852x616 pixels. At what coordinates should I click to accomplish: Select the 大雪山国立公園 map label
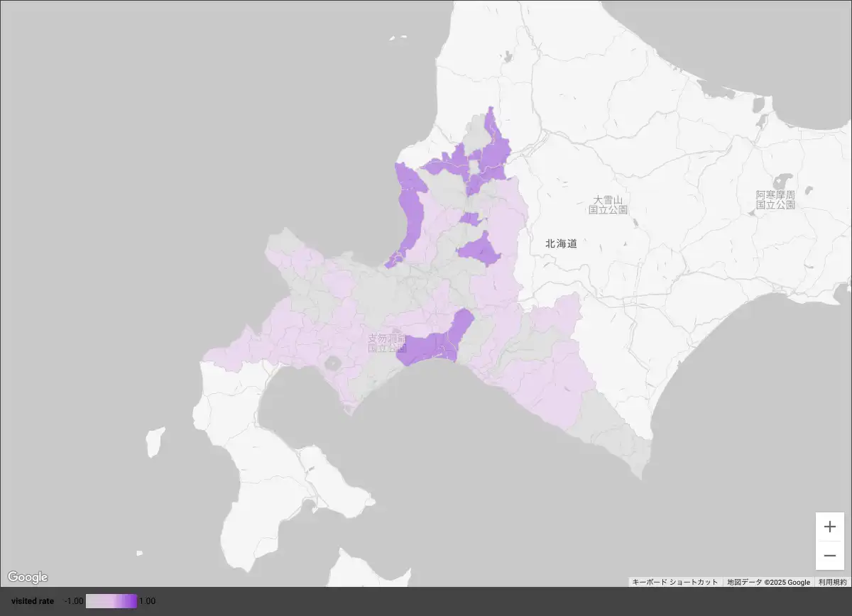(608, 205)
